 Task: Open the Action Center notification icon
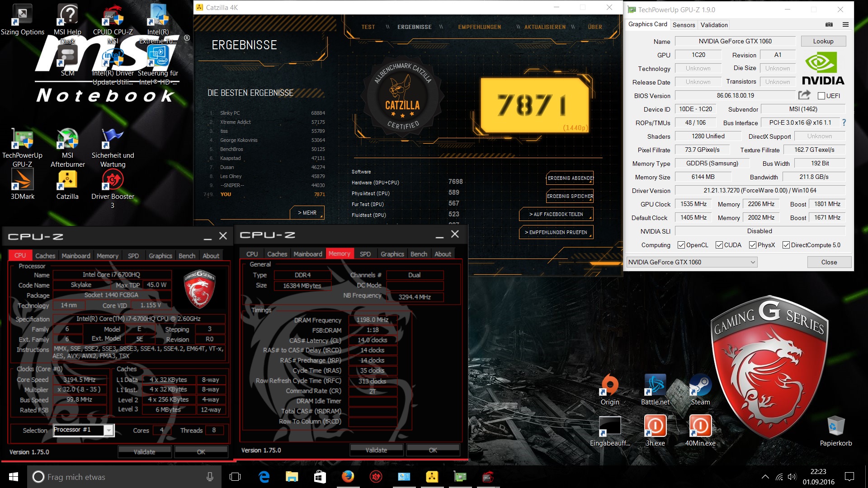pyautogui.click(x=849, y=477)
